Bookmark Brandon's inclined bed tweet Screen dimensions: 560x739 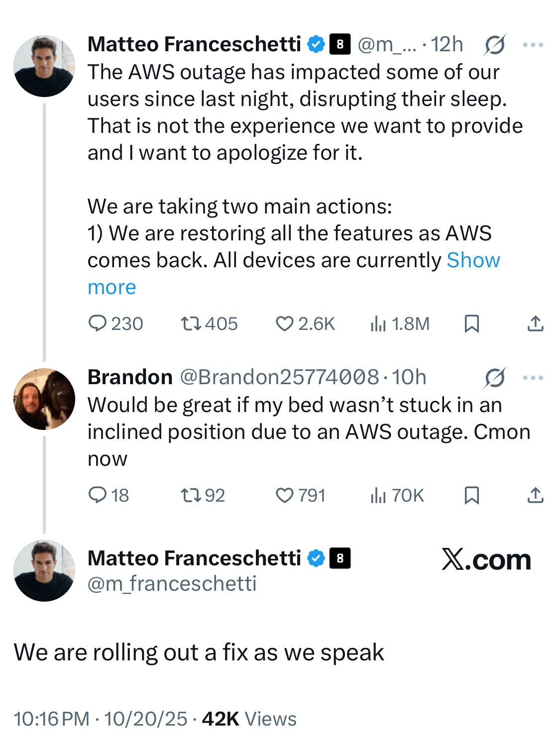tap(471, 495)
